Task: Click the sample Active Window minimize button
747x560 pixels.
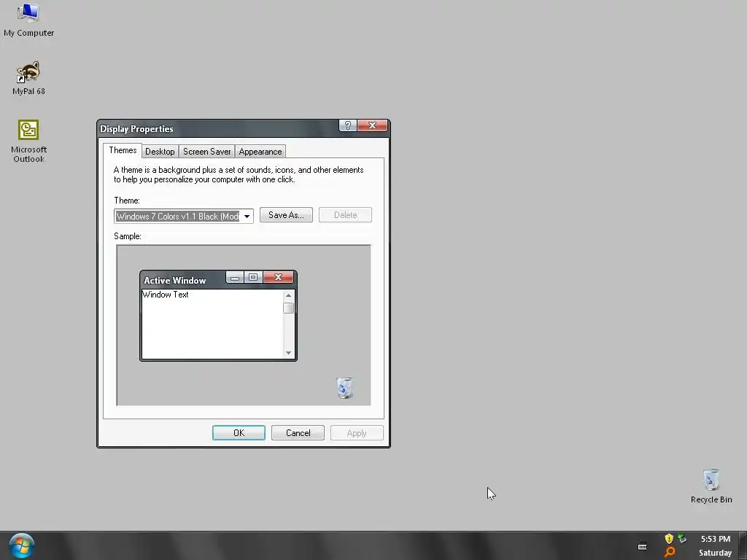Action: point(235,277)
